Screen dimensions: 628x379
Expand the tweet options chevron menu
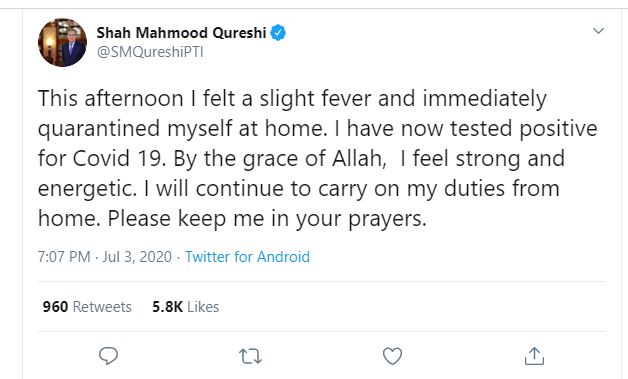598,31
